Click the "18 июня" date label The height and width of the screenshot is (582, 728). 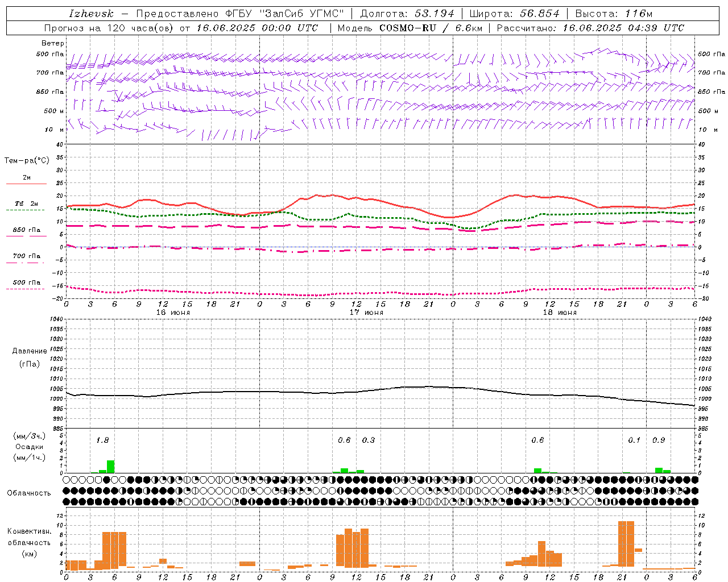point(560,313)
